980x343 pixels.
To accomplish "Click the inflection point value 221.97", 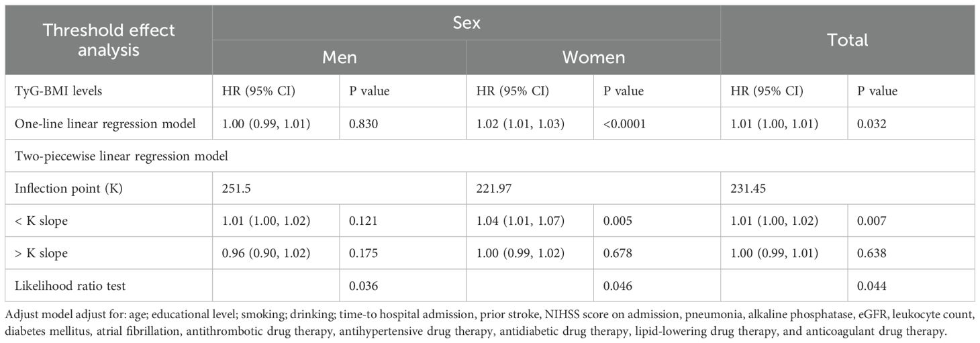I will pos(492,188).
